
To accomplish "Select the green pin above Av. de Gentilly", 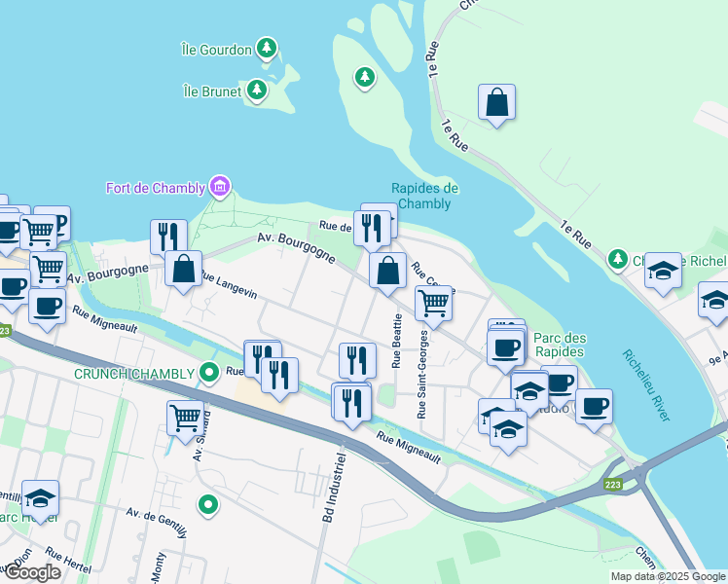I will click(208, 504).
